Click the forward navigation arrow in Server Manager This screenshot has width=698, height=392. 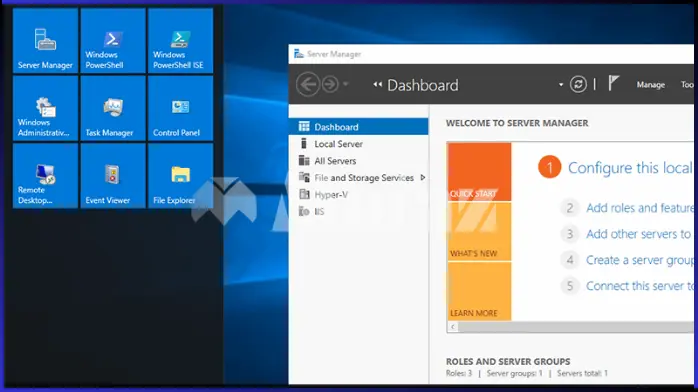(330, 84)
